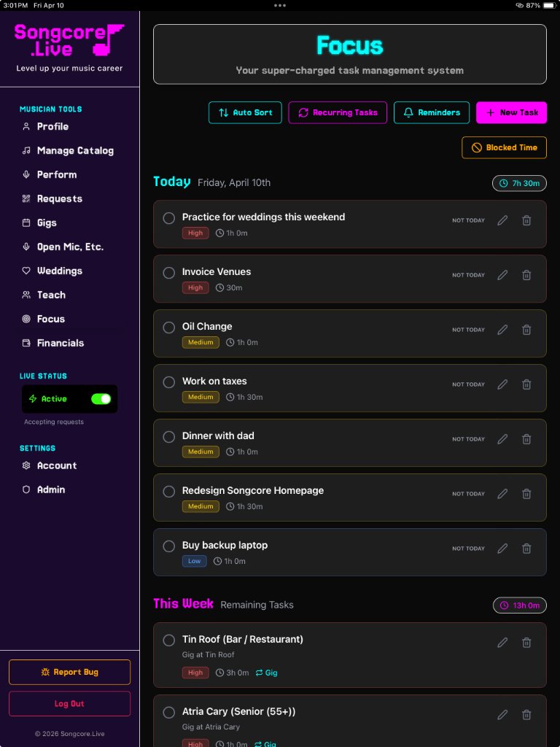The height and width of the screenshot is (747, 560).
Task: Edit the Invoice Venues task
Action: point(502,275)
